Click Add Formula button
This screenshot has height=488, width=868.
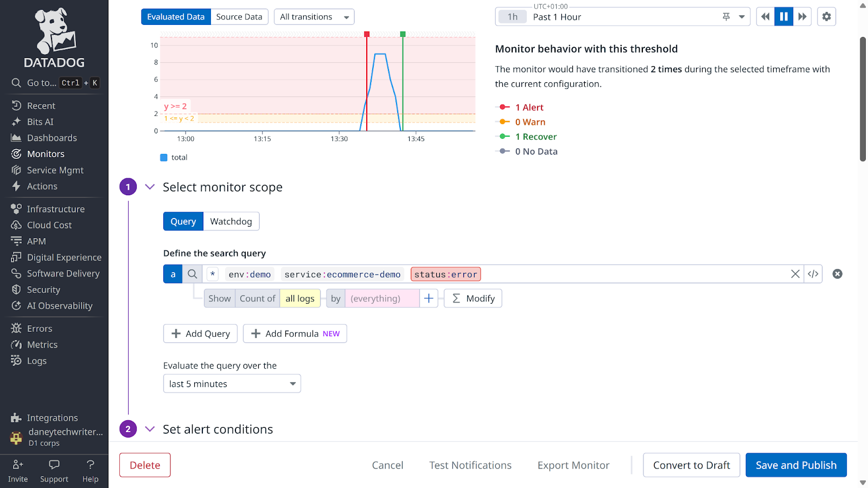point(295,333)
